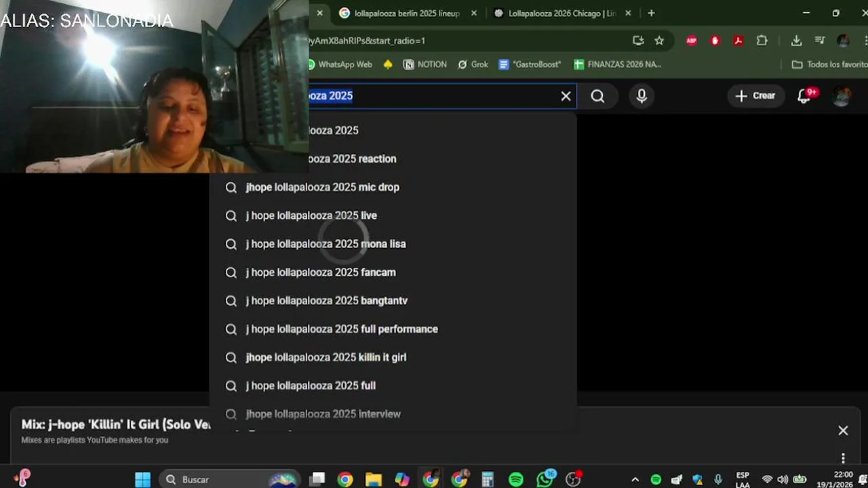Open a new browser tab with plus
The width and height of the screenshot is (868, 488).
coord(651,13)
